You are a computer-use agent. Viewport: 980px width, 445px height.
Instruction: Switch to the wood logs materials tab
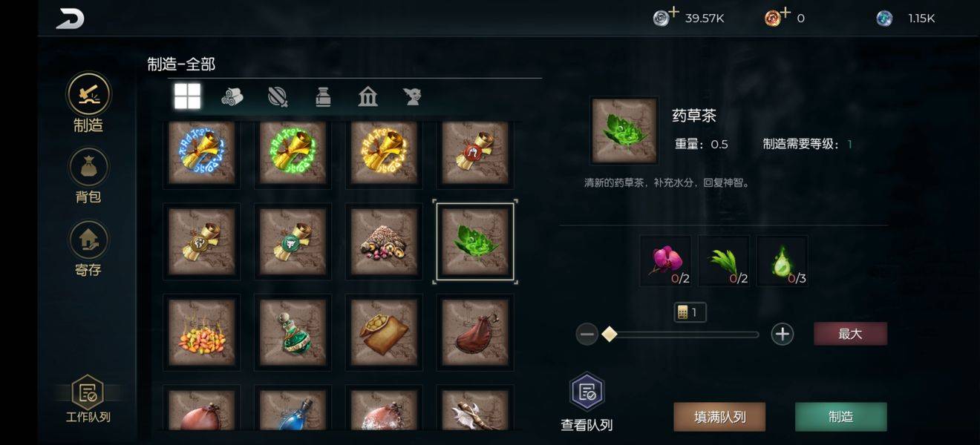(232, 96)
